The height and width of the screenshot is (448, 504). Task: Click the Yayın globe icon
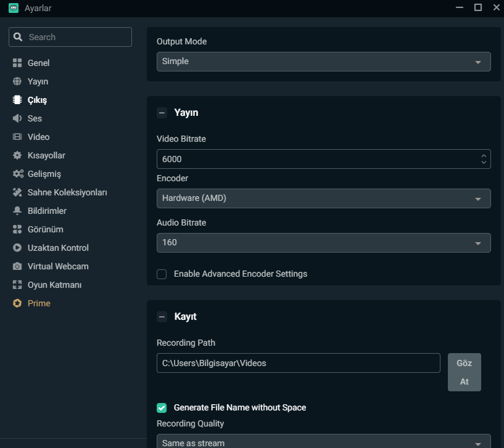tap(17, 81)
